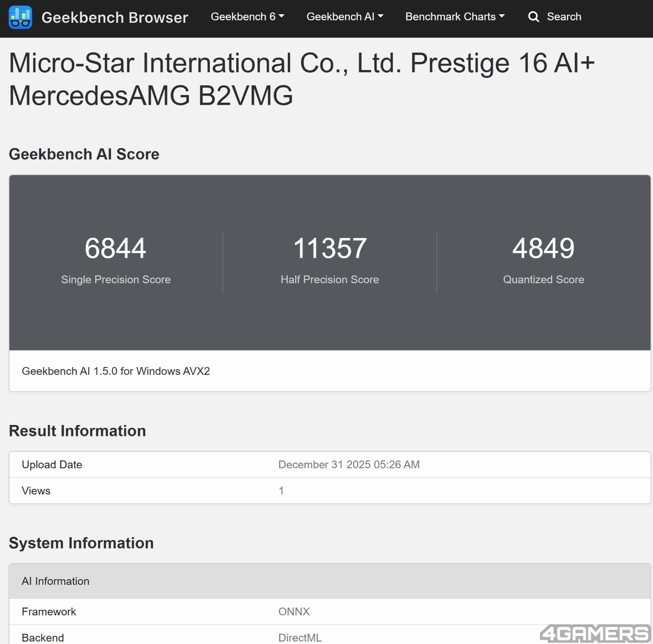Open the Benchmark Charts dropdown
The image size is (653, 644).
[x=455, y=17]
